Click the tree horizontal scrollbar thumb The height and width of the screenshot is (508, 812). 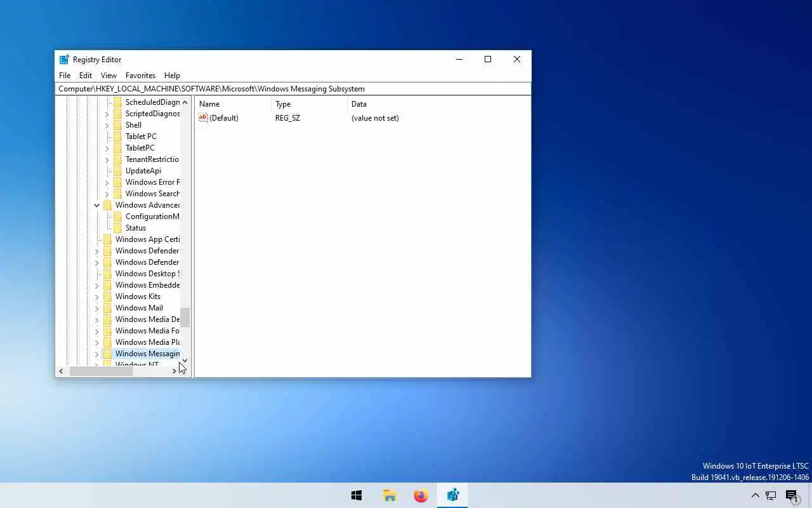coord(101,371)
